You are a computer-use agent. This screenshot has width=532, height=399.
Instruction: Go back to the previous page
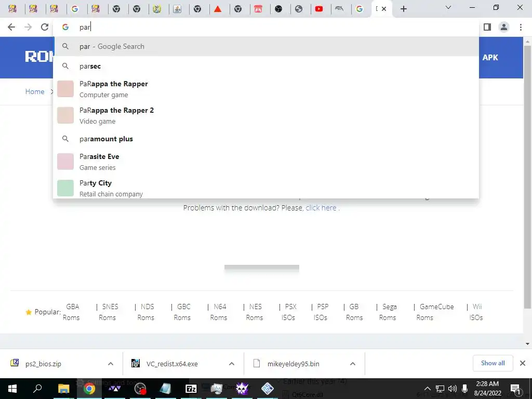(x=11, y=27)
